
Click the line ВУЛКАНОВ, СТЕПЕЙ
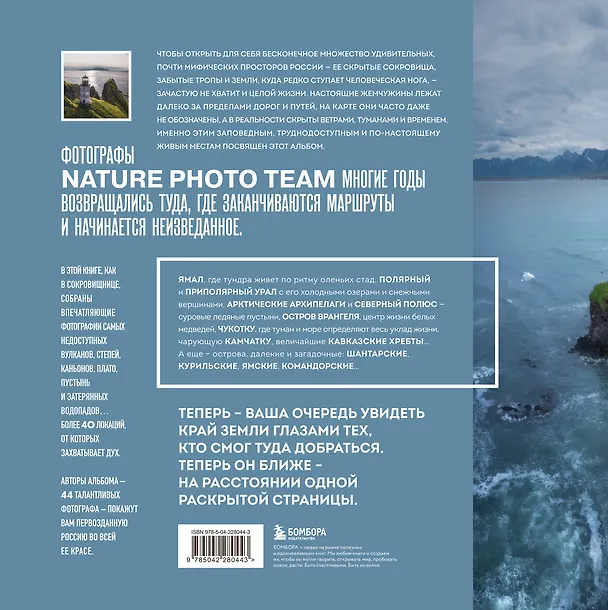pyautogui.click(x=91, y=355)
